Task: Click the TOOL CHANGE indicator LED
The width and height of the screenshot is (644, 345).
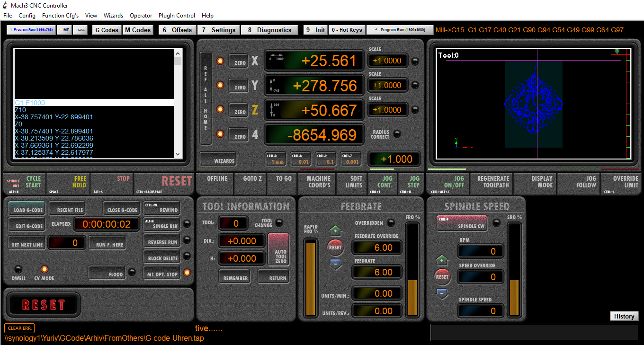Action: tap(279, 222)
